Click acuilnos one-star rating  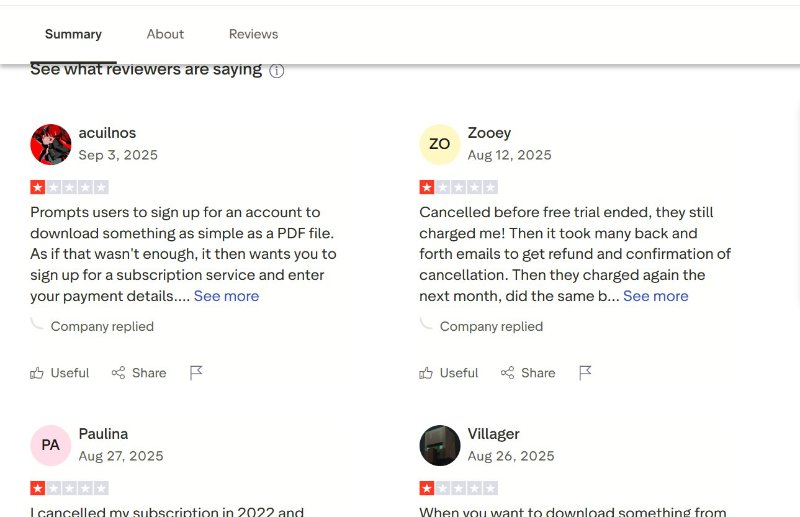[x=69, y=187]
